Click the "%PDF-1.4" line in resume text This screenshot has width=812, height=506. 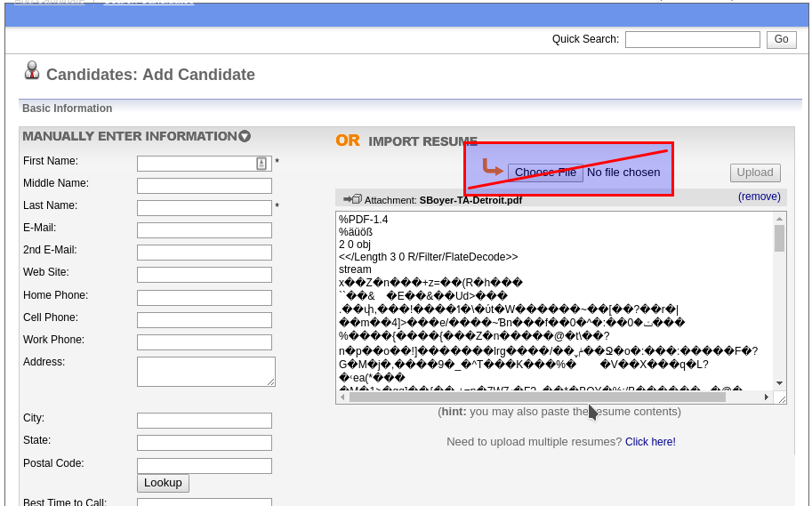(364, 220)
